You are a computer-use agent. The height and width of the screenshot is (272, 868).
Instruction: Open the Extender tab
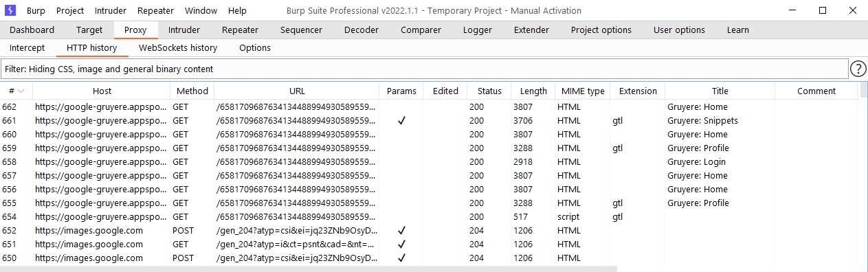531,30
